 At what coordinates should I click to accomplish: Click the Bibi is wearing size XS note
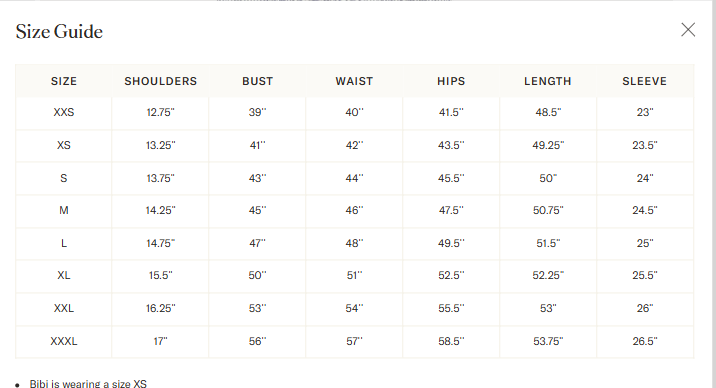(88, 383)
